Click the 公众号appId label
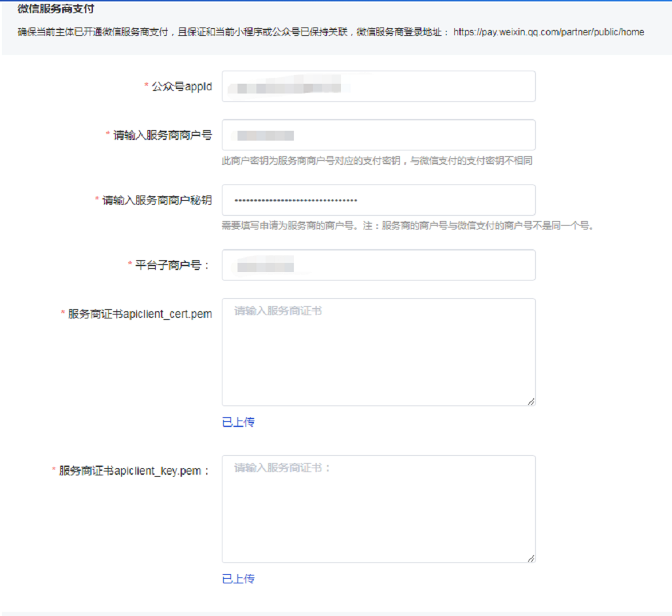Image resolution: width=672 pixels, height=616 pixels. (x=182, y=86)
